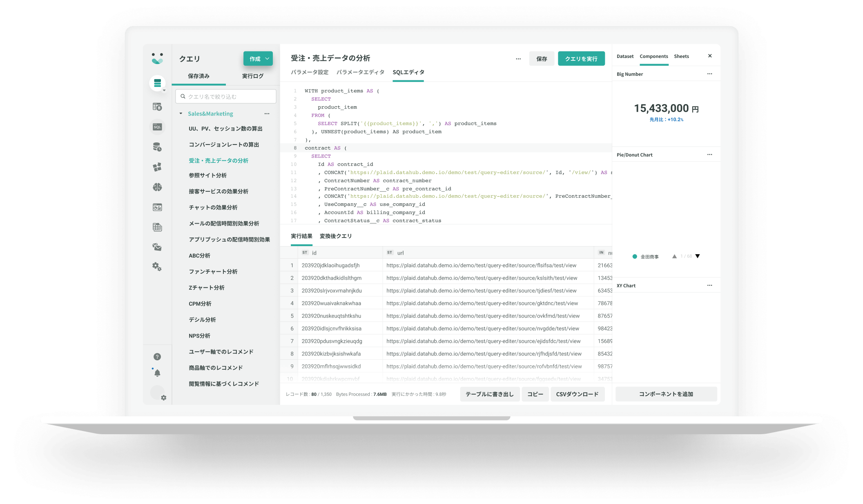Collapse the Sales&Marketing query group
The height and width of the screenshot is (504, 863).
pyautogui.click(x=180, y=113)
